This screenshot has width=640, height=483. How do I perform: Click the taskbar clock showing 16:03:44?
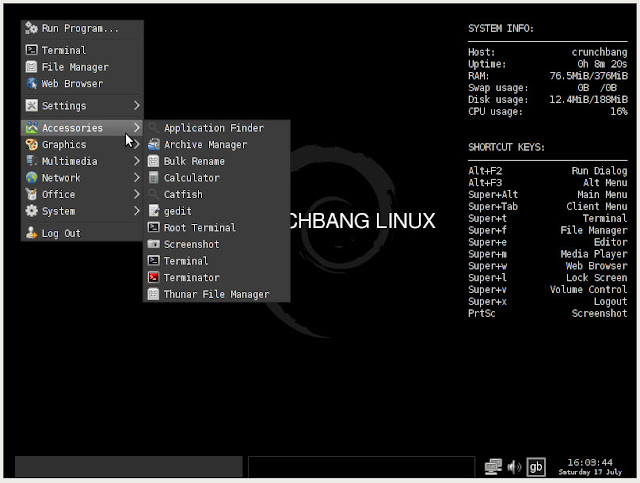[590, 462]
